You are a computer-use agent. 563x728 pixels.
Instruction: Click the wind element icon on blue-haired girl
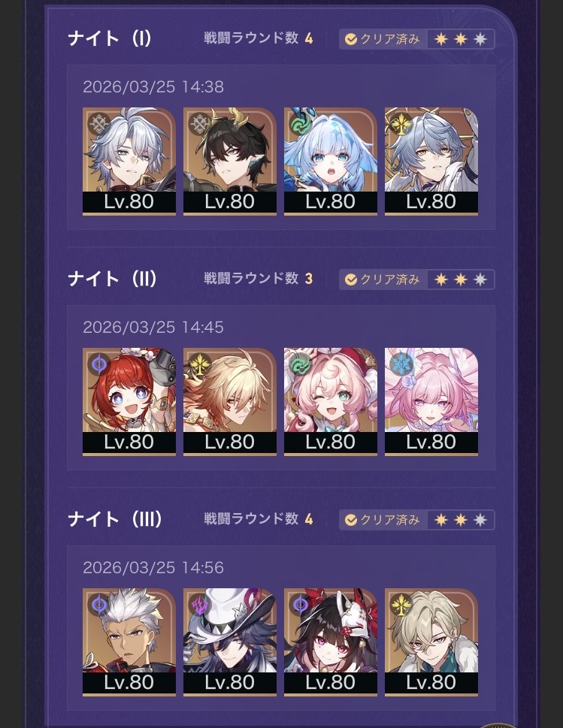300,125
